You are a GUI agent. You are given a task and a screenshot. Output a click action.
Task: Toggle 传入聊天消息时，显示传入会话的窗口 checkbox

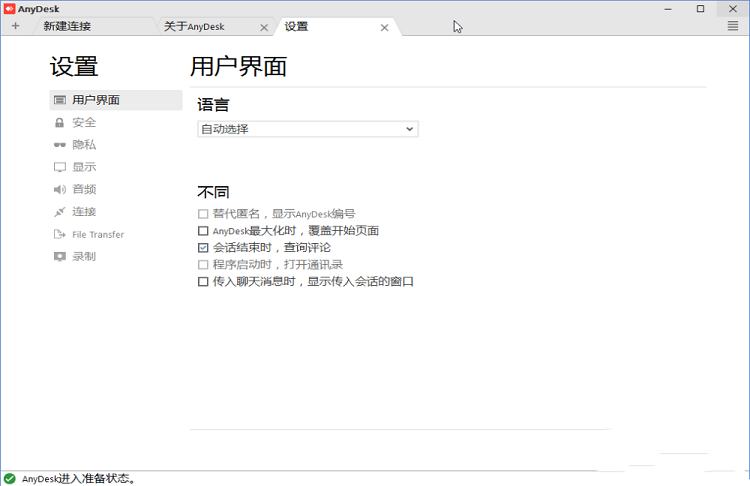click(203, 282)
